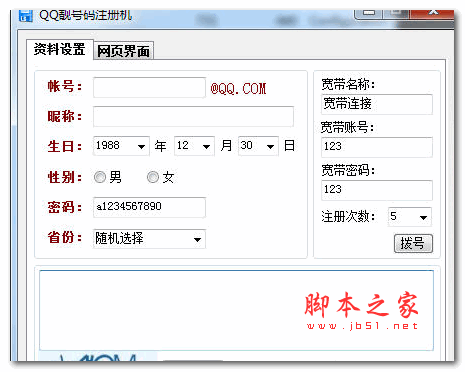Image resolution: width=465 pixels, height=372 pixels.
Task: Open the 注册次数 dropdown showing 5
Action: tap(410, 217)
